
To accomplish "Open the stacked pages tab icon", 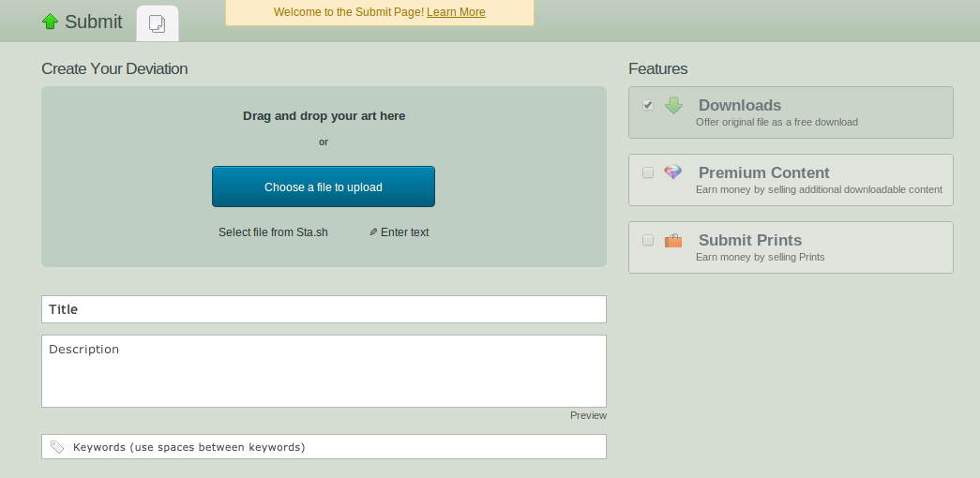I will (158, 23).
